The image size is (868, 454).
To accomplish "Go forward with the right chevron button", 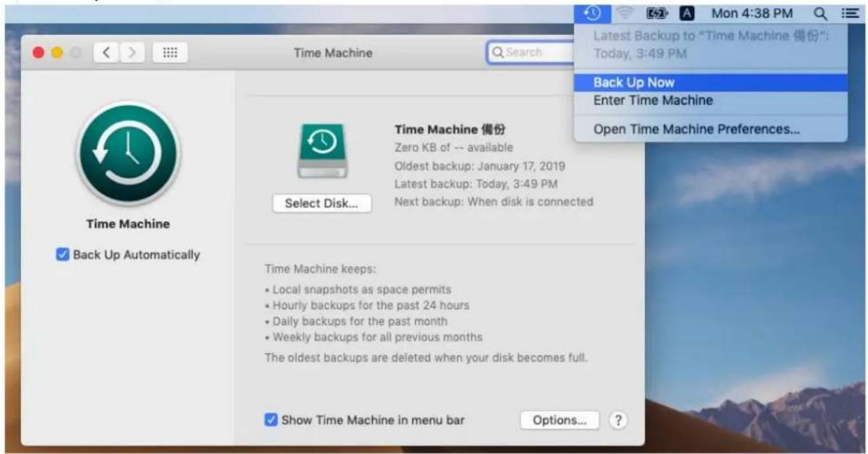I will pyautogui.click(x=132, y=52).
